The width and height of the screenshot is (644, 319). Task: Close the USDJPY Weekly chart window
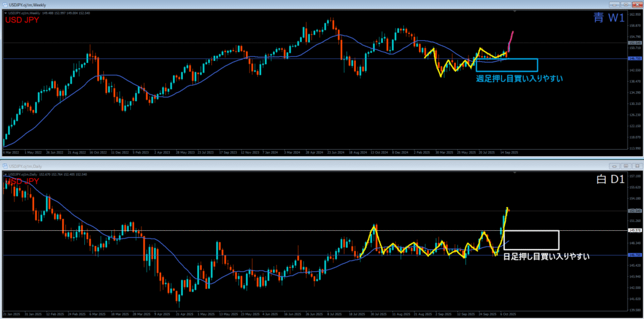coord(636,4)
